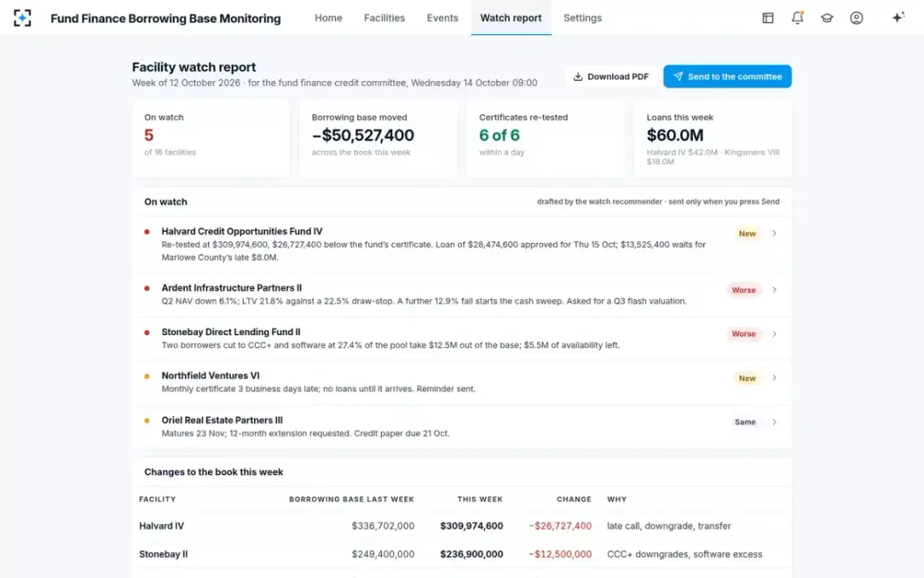
Task: Click 'late call, downgrade, transfer' reason
Action: pyautogui.click(x=669, y=526)
